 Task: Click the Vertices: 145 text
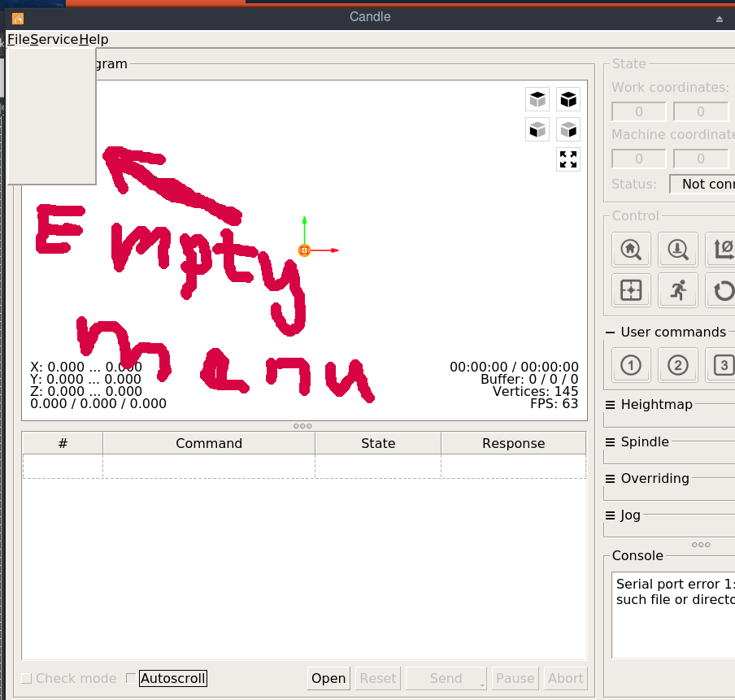click(x=535, y=392)
